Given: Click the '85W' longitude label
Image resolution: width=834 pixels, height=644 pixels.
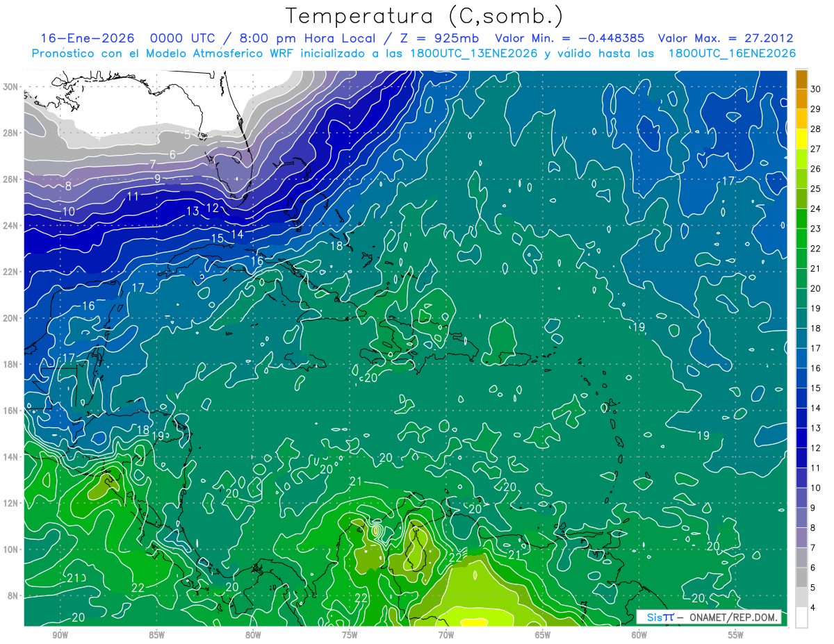Looking at the screenshot, I should 156,635.
